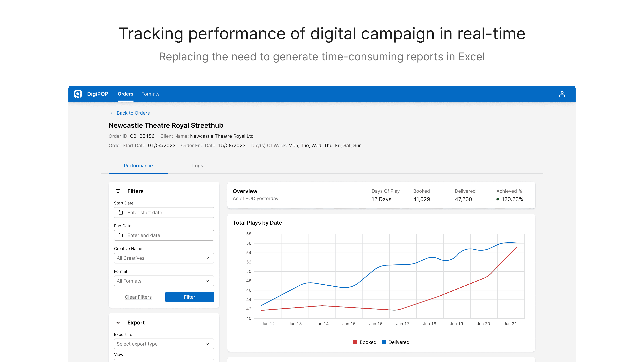Click the red Booked legend swatch
644x362 pixels.
point(355,342)
